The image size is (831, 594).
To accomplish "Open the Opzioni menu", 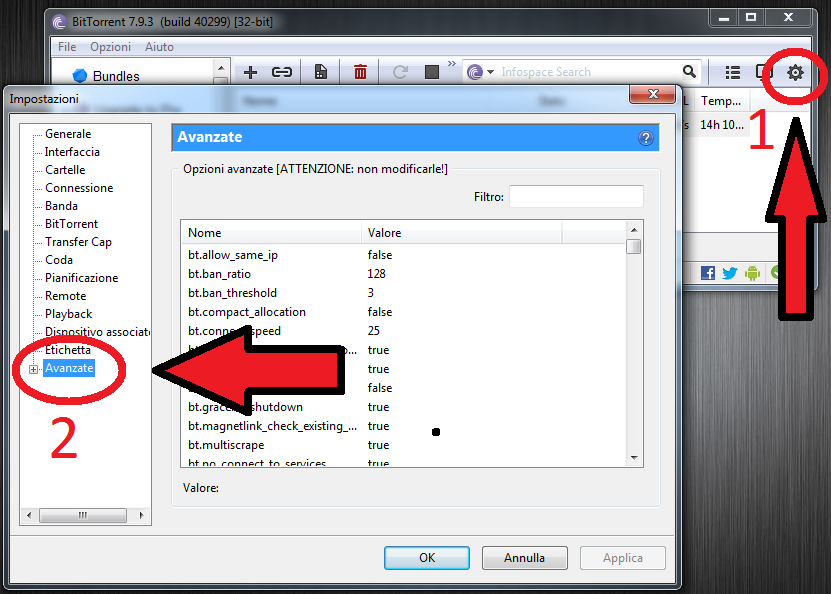I will [x=110, y=47].
